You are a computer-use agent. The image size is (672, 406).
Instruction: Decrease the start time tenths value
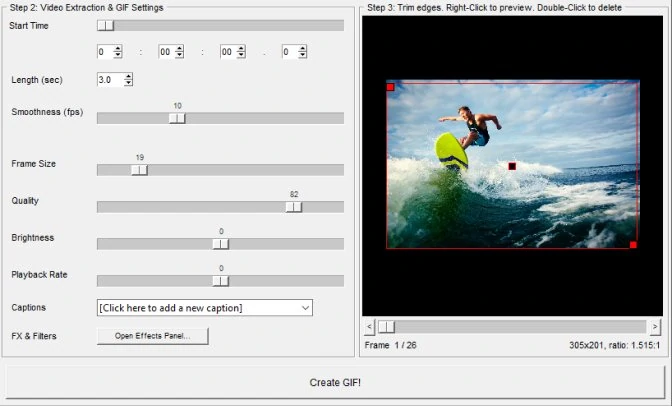pyautogui.click(x=303, y=55)
